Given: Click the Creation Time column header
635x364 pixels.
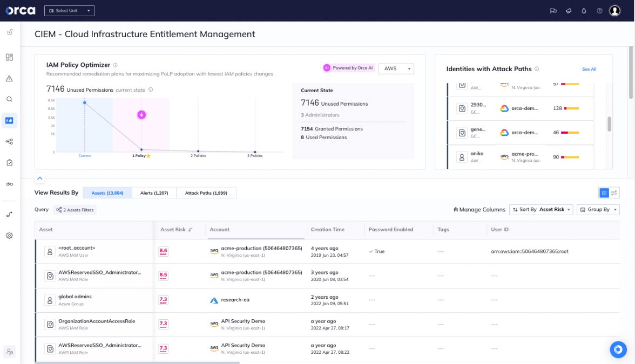Looking at the screenshot, I should [328, 230].
